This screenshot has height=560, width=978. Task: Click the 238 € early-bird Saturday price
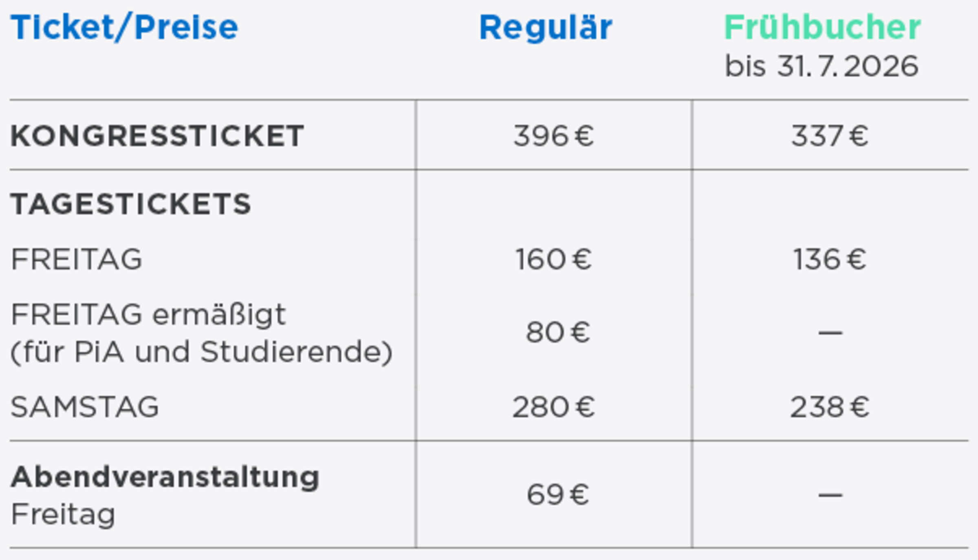pos(830,407)
